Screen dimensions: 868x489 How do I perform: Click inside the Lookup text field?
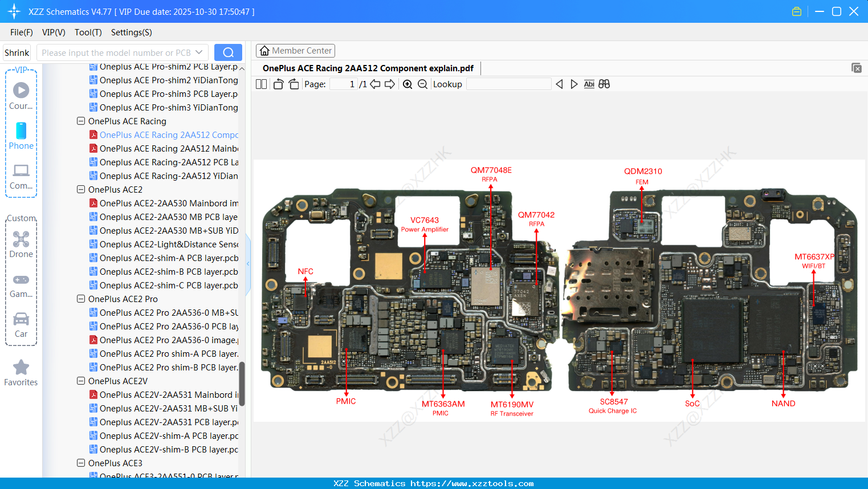[x=509, y=84]
